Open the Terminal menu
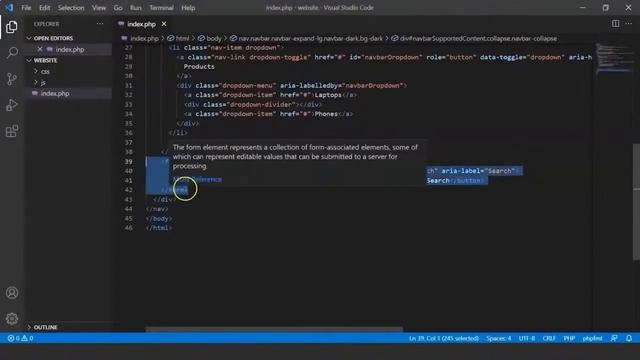 (161, 7)
